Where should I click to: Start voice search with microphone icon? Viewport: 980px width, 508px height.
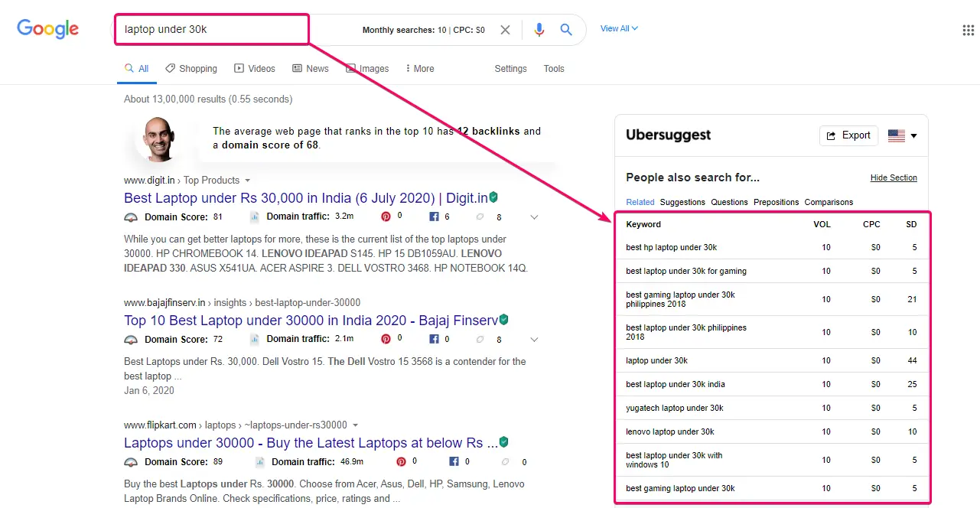pos(539,30)
